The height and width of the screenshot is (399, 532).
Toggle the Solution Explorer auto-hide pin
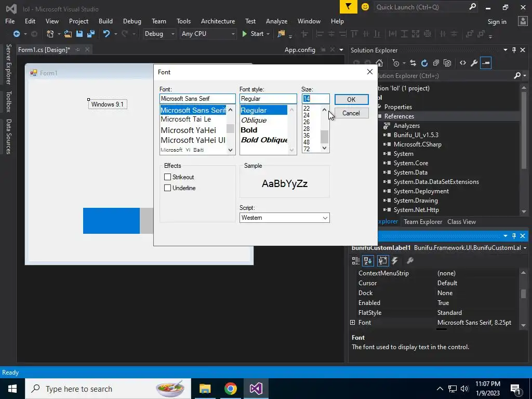click(514, 50)
